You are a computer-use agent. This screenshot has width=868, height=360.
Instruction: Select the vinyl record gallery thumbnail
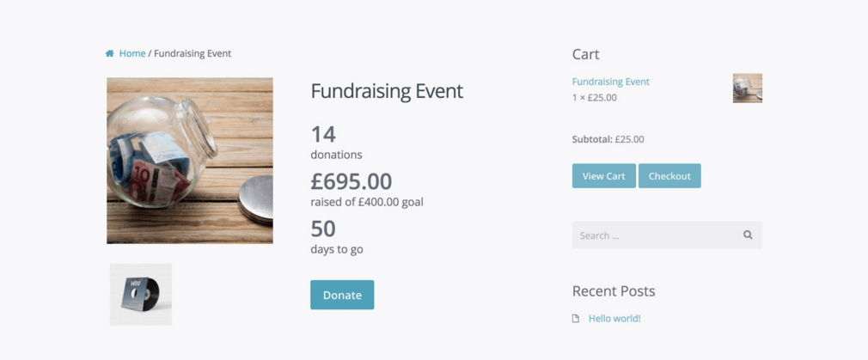pyautogui.click(x=141, y=295)
